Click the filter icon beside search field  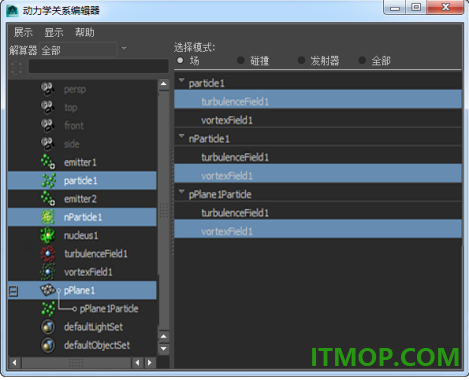[x=17, y=67]
